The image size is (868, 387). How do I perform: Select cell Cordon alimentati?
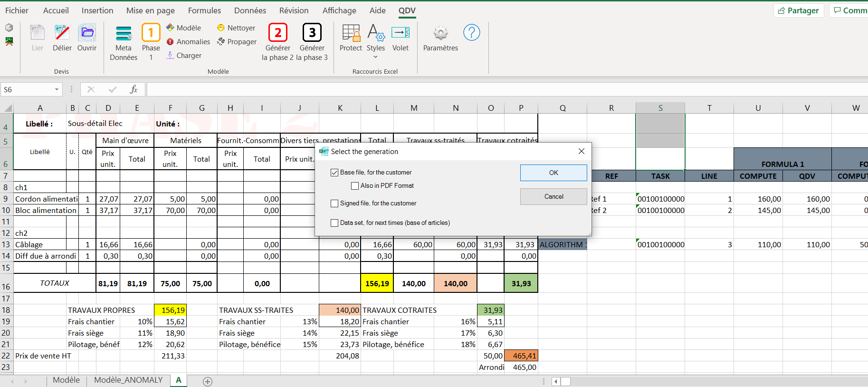tap(40, 199)
